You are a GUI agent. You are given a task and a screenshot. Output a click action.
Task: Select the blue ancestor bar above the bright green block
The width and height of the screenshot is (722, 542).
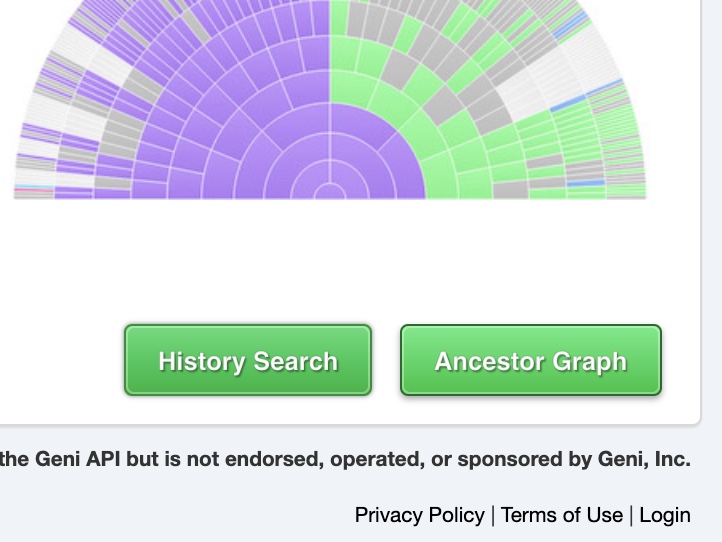click(x=569, y=104)
